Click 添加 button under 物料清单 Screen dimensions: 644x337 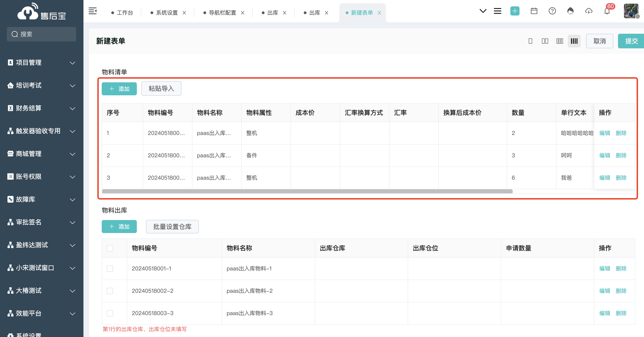click(x=119, y=89)
